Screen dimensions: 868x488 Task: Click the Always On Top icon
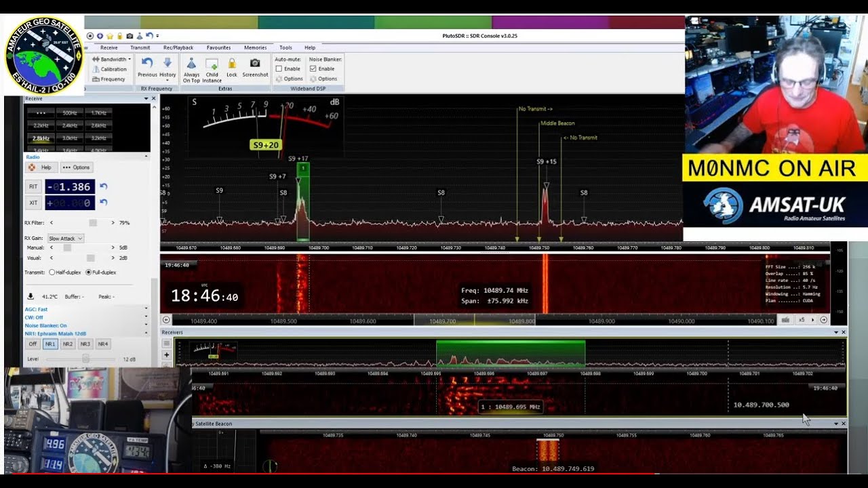click(191, 64)
